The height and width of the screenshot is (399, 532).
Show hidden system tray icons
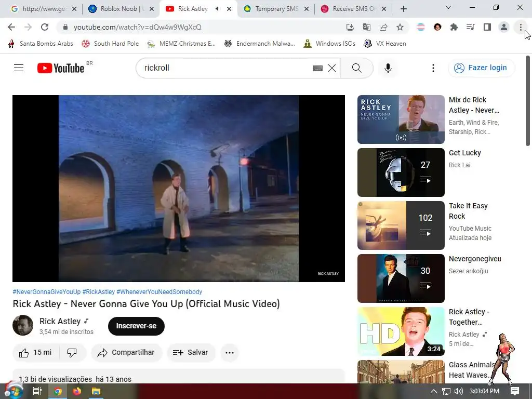point(434,391)
